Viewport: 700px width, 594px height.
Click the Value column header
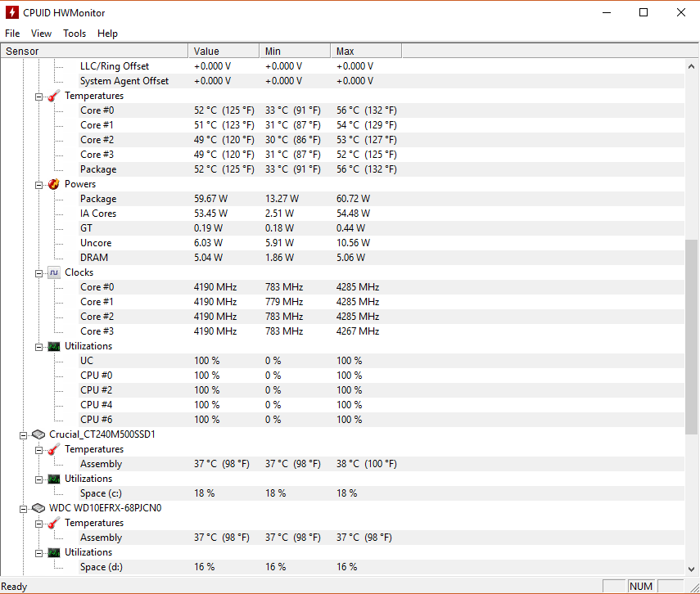pyautogui.click(x=224, y=51)
